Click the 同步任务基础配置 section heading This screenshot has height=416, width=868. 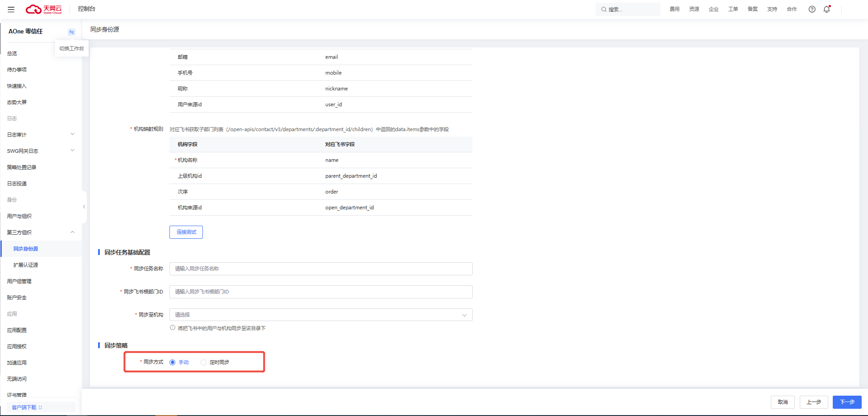point(127,252)
